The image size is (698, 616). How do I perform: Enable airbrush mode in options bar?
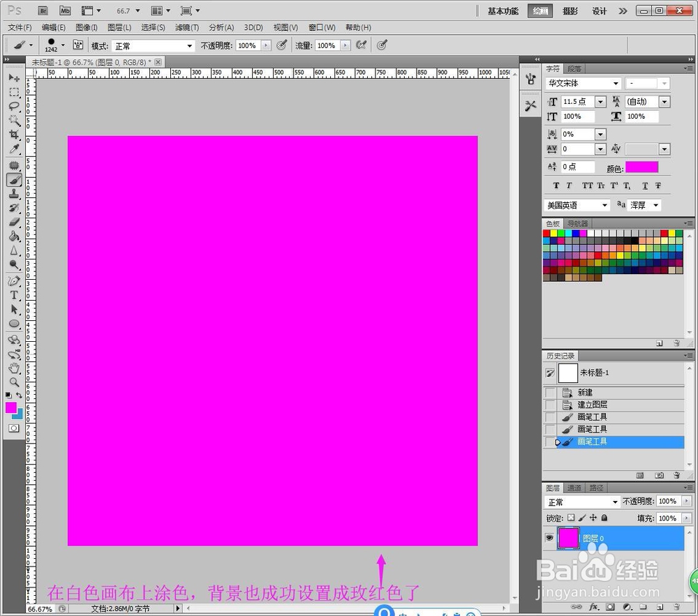361,45
